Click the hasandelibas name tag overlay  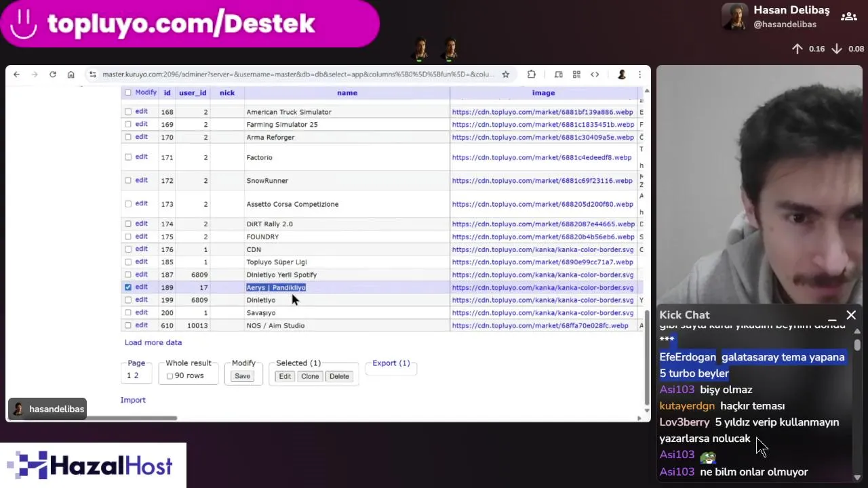click(47, 409)
